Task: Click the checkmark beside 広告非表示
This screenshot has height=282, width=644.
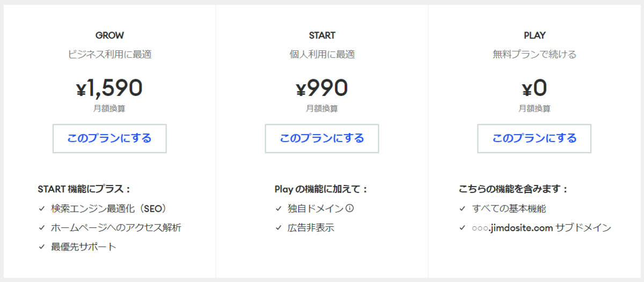Action: point(278,228)
